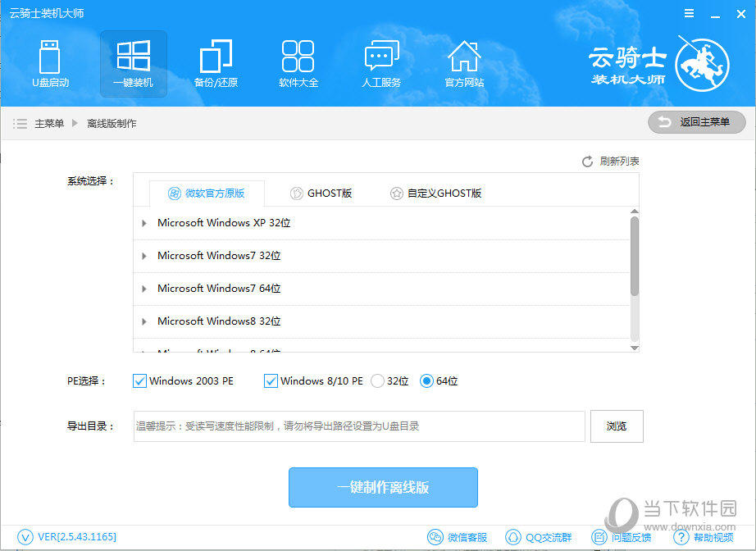756x551 pixels.
Task: Uncheck the Windows 2003 PE checkbox
Action: pos(139,380)
